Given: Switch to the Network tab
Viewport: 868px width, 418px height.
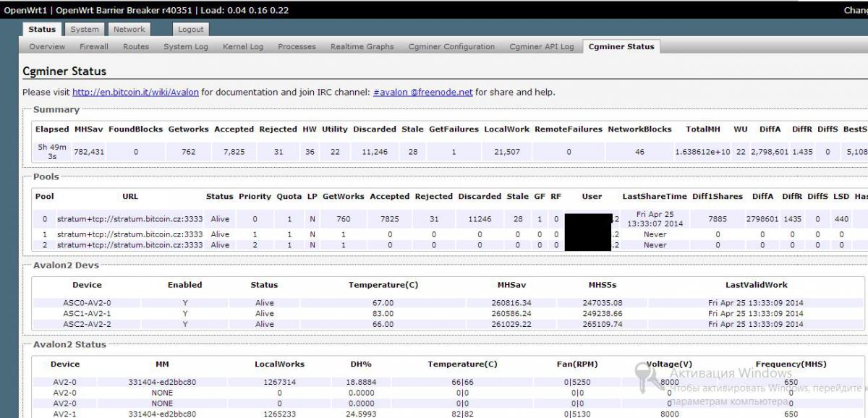Looking at the screenshot, I should pos(129,29).
